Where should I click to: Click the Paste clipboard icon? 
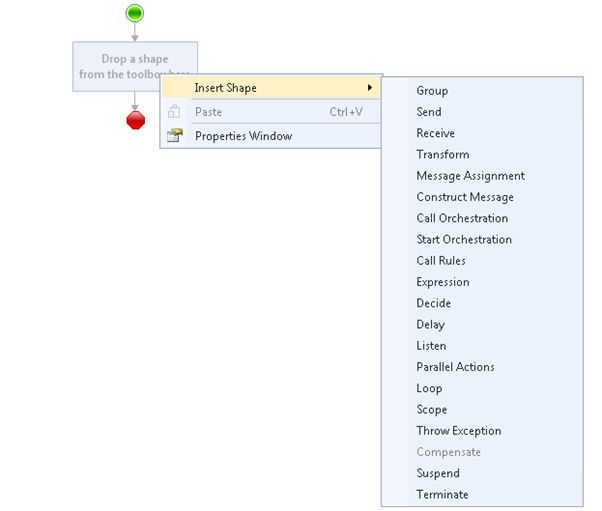click(174, 112)
